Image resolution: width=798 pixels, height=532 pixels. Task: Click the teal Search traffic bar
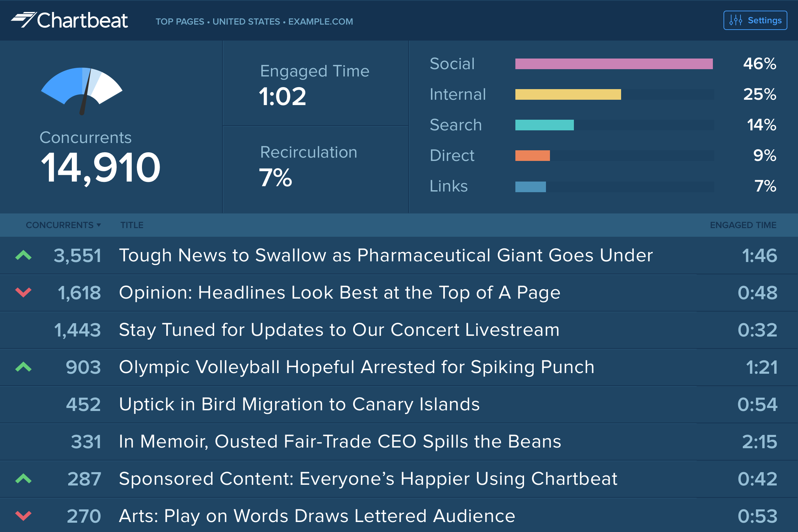544,125
